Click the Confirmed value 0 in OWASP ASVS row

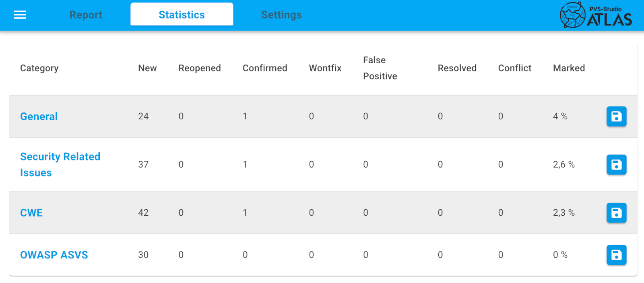[x=245, y=255]
